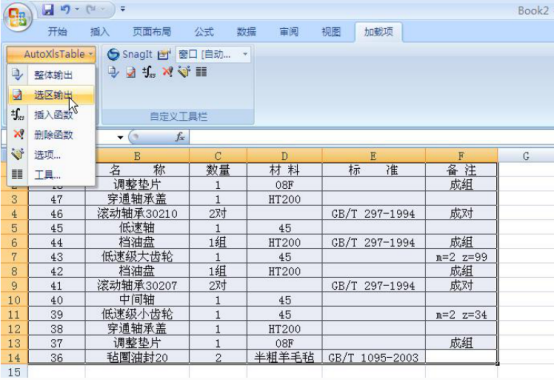Click the grid tools icon in custom toolbar
Viewport: 554px width, 380px height.
[201, 72]
